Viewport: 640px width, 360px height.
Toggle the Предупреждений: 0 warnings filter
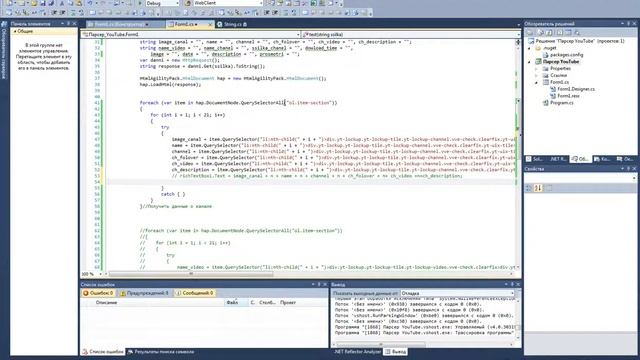144,293
